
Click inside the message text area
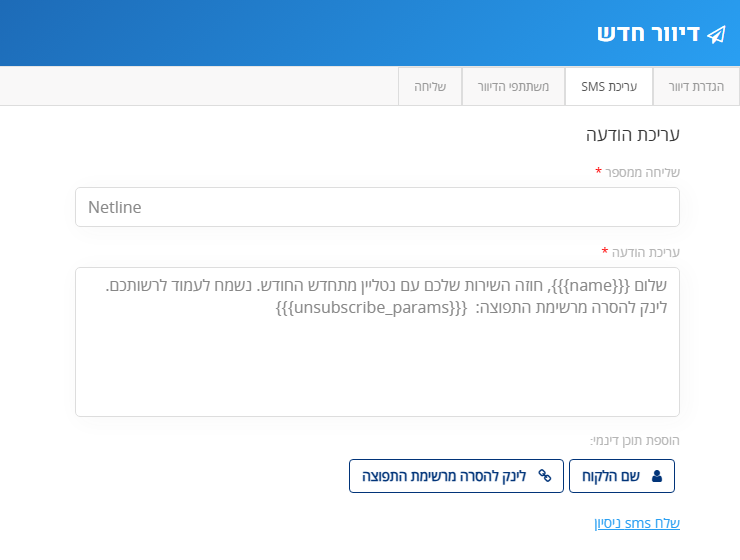coord(377,342)
